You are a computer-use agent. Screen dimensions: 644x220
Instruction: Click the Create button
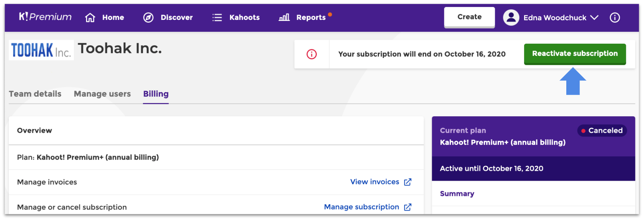[x=469, y=17]
